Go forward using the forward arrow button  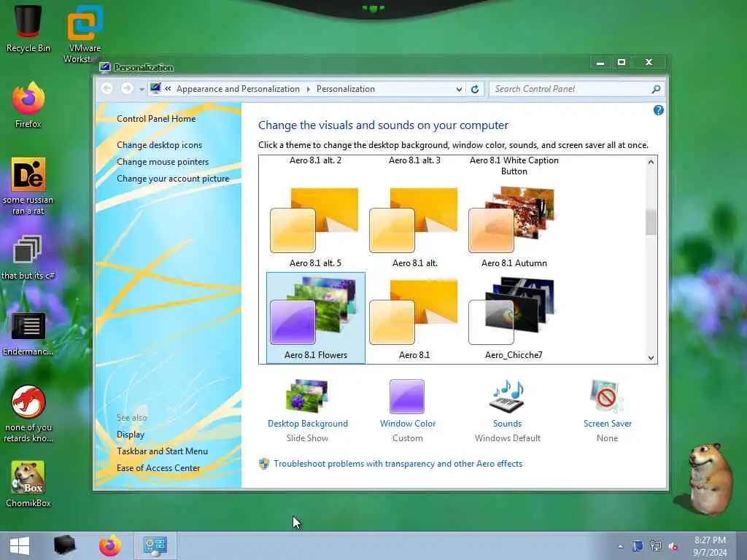click(126, 88)
